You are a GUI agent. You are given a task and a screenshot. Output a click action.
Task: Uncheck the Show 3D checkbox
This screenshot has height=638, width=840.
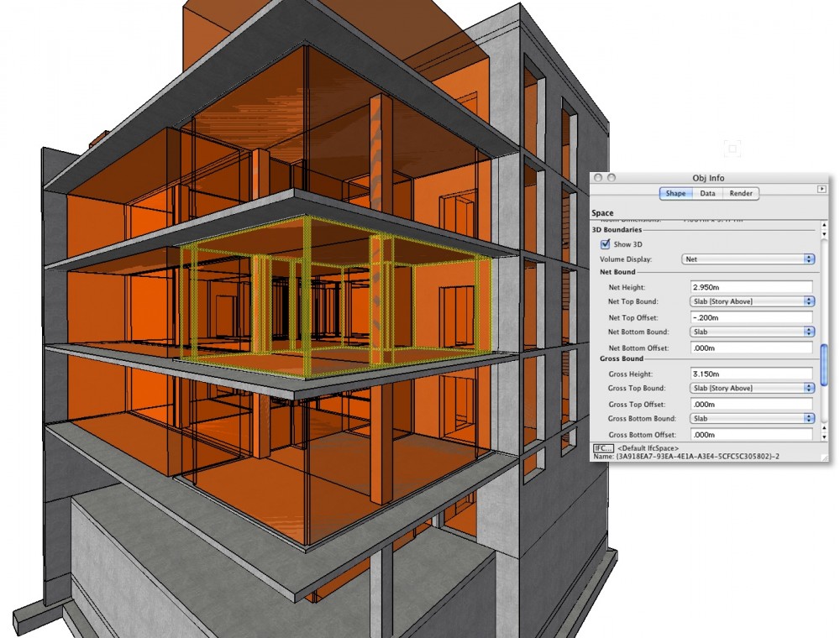[606, 244]
